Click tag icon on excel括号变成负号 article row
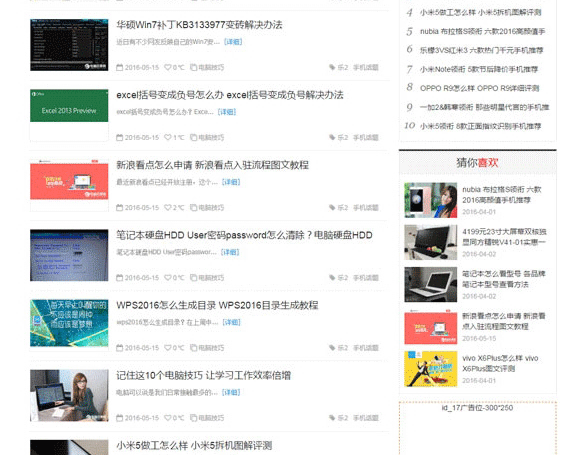587x455 pixels. pos(332,137)
